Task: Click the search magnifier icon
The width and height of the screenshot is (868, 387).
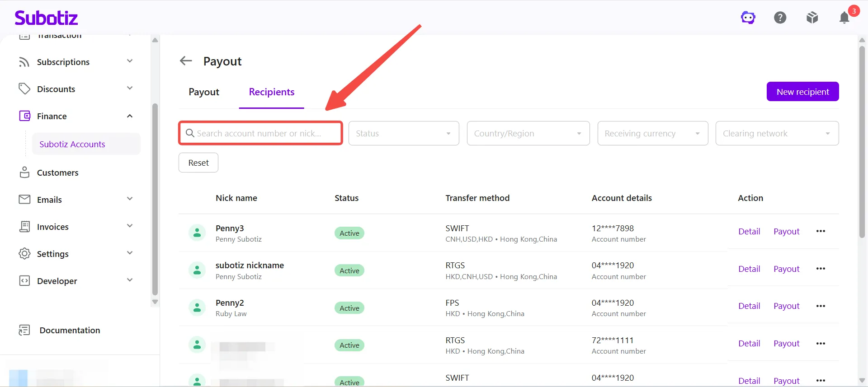Action: 190,133
